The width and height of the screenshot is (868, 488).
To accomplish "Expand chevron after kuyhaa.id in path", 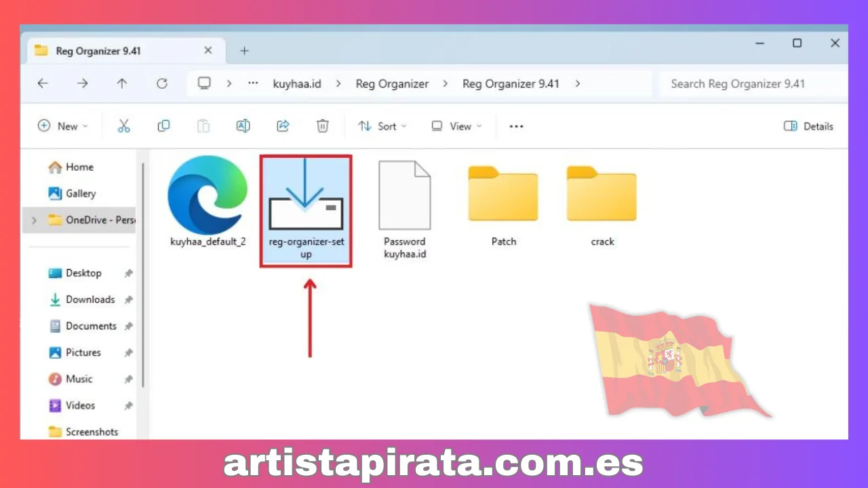I will [x=338, y=83].
